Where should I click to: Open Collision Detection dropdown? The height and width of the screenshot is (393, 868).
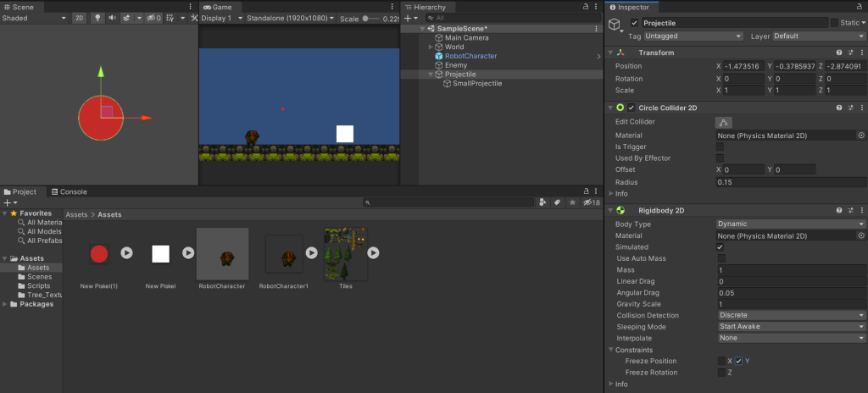click(790, 315)
